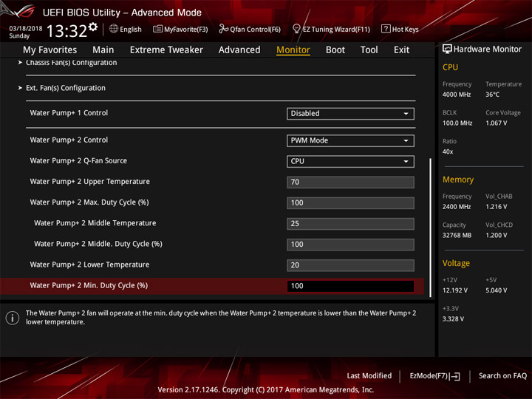Image resolution: width=532 pixels, height=399 pixels.
Task: Click the Hardware Monitor heading
Action: coord(488,50)
